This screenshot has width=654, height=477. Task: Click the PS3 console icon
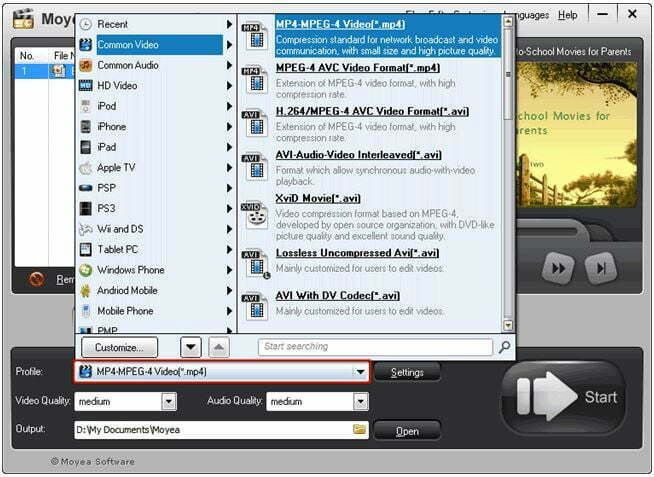point(86,208)
